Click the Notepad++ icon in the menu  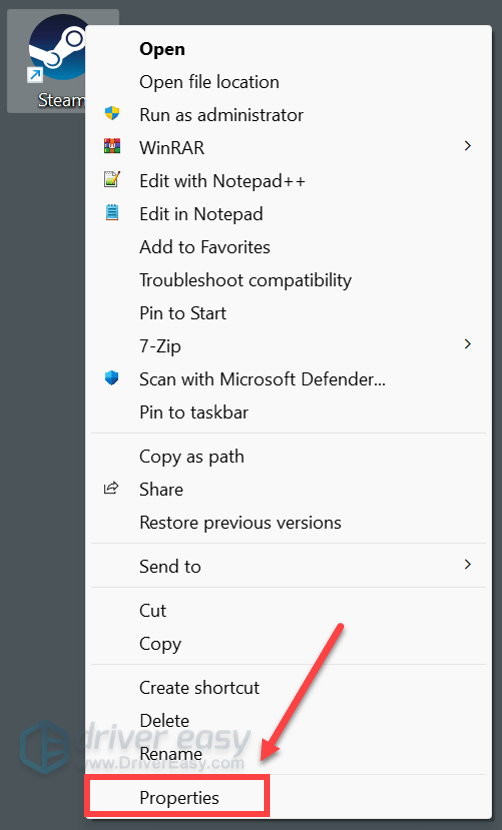coord(112,180)
